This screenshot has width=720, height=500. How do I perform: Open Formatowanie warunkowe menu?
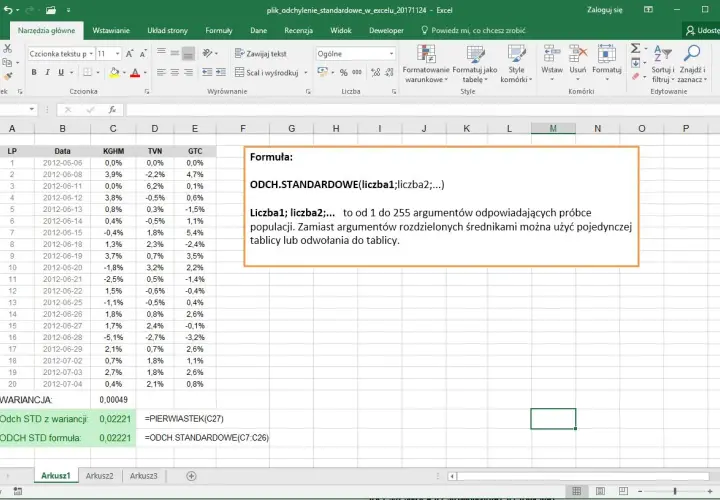[x=426, y=64]
